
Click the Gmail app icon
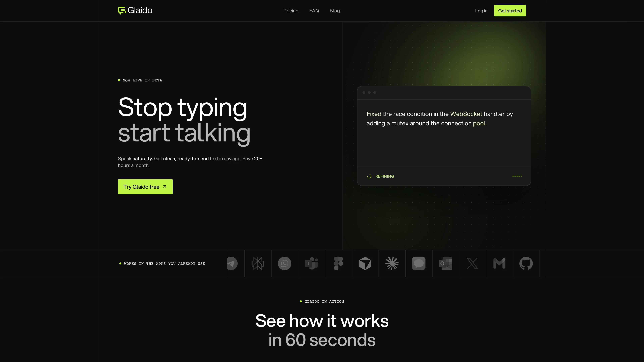click(x=499, y=263)
